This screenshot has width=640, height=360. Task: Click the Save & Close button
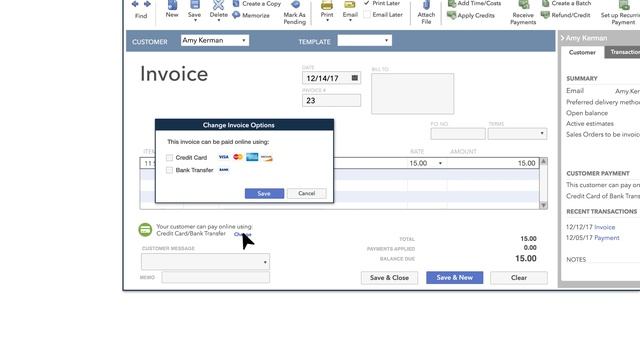pos(389,278)
